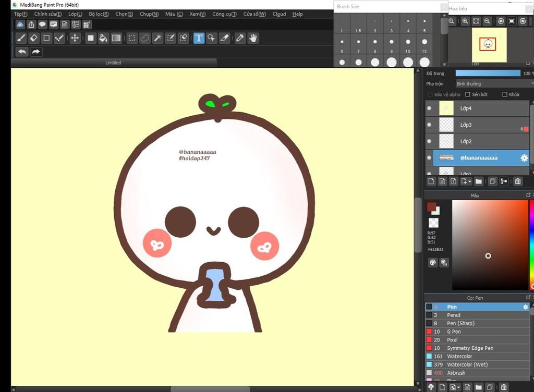Toggle visibility of layer Lớp4
The image size is (534, 392).
click(429, 108)
